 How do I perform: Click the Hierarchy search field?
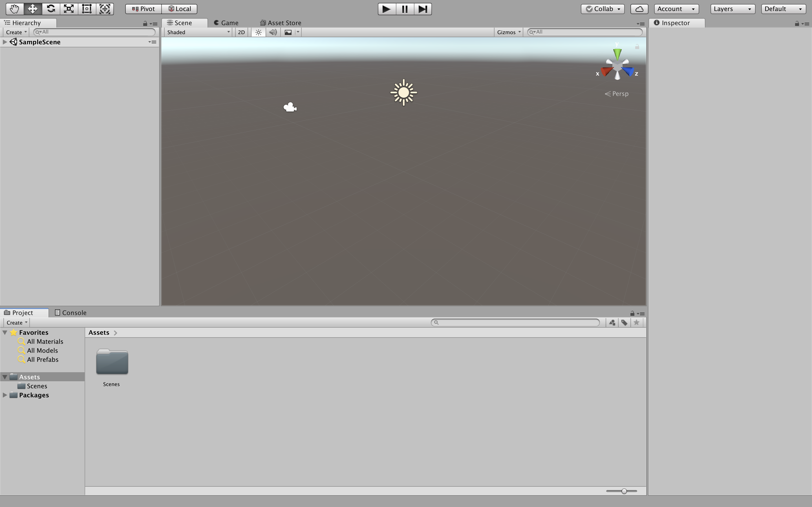tap(94, 32)
